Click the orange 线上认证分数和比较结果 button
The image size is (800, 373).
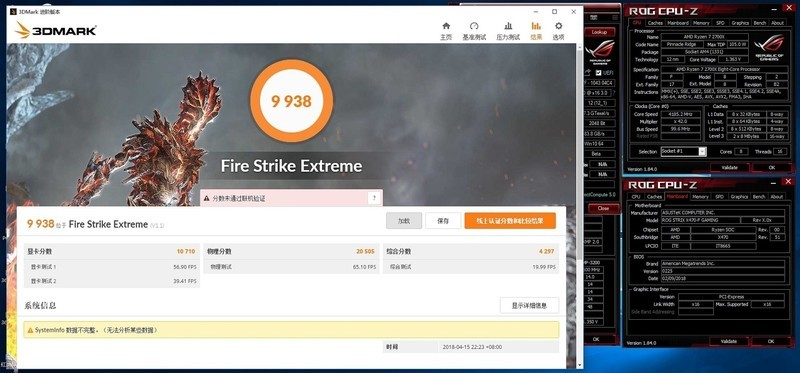[510, 221]
